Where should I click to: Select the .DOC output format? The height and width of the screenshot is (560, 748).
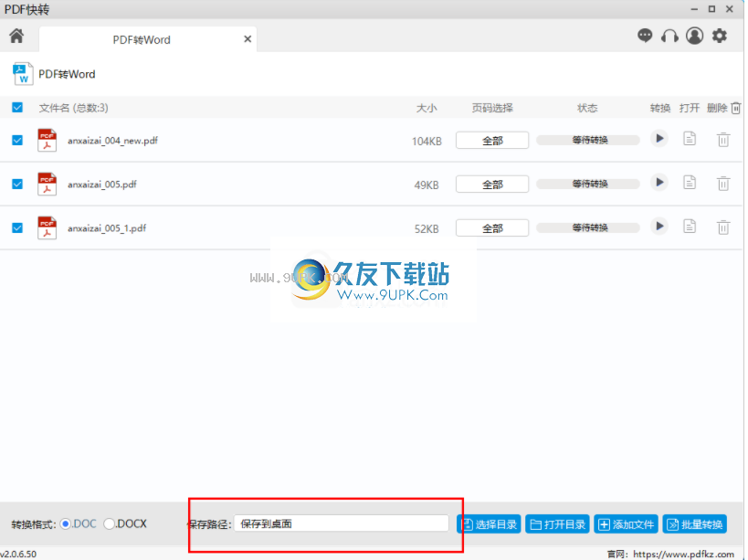click(x=66, y=524)
